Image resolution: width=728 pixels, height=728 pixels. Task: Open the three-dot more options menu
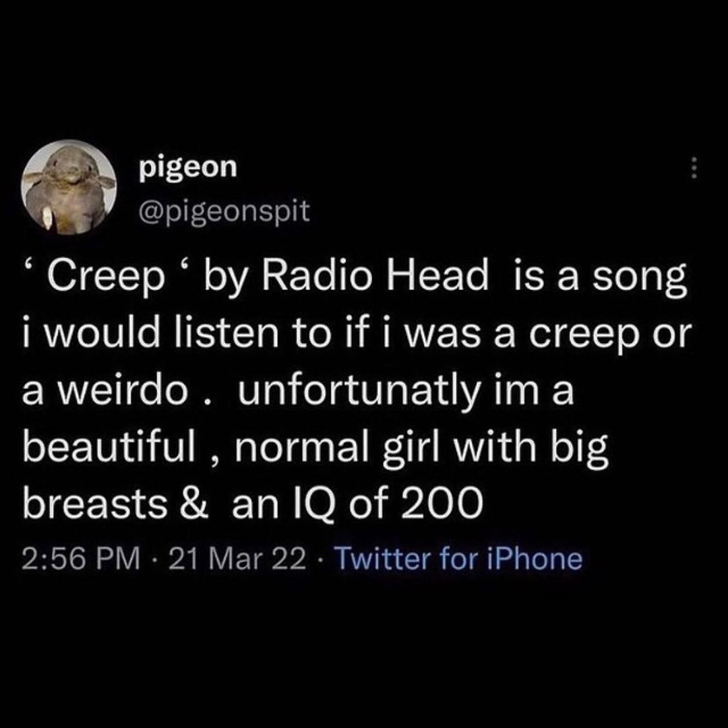[x=693, y=168]
